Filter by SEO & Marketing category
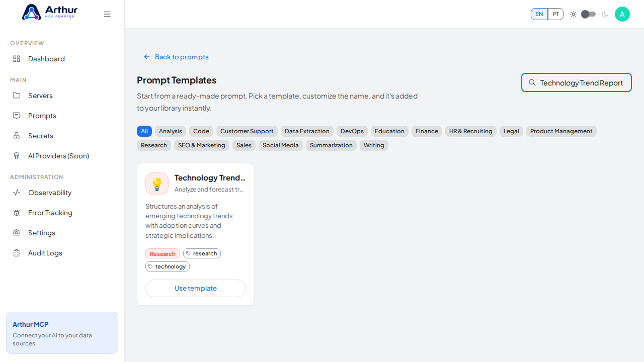 pos(202,145)
